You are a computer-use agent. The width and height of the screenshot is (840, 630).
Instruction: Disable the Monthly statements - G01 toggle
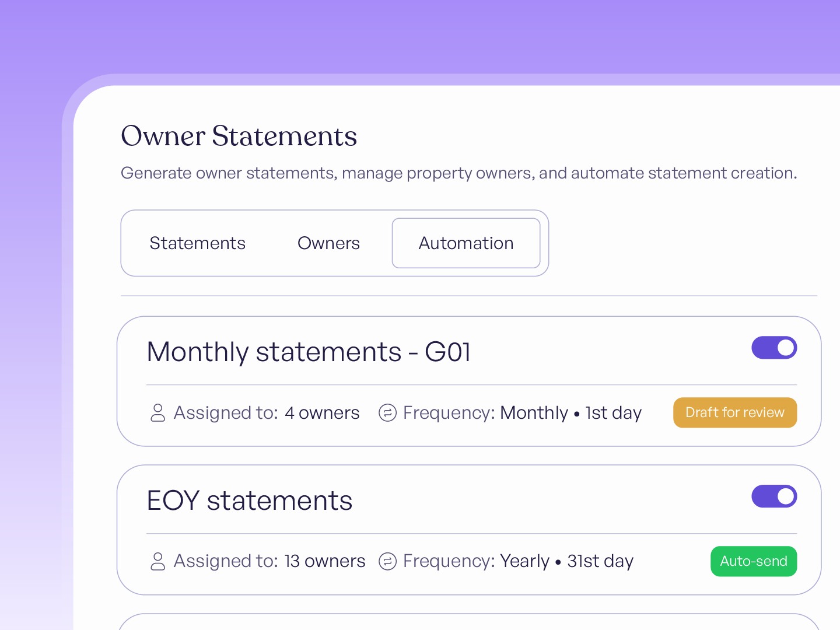tap(774, 348)
